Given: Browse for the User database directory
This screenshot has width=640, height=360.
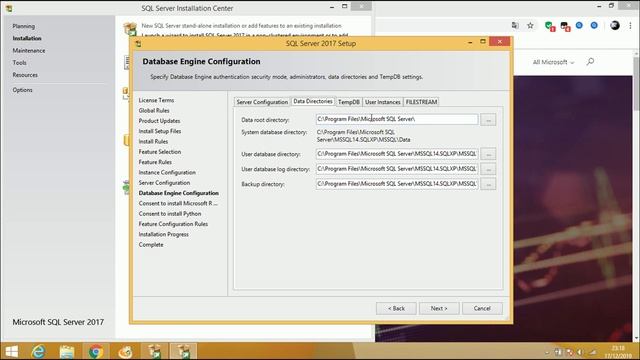Looking at the screenshot, I should (488, 154).
